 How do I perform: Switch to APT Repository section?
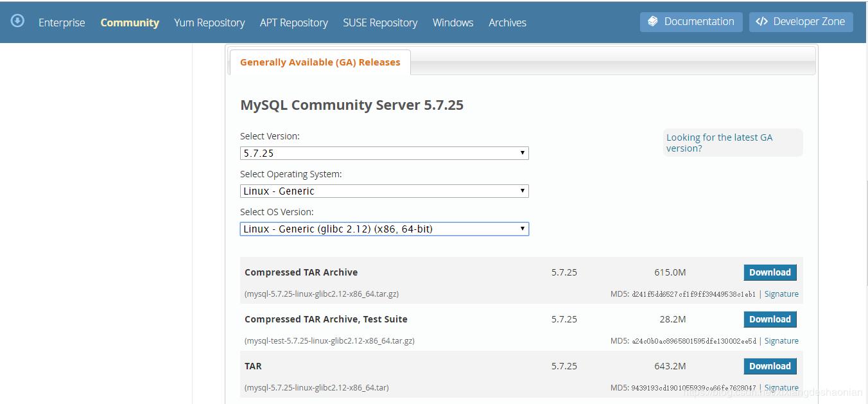click(x=293, y=22)
